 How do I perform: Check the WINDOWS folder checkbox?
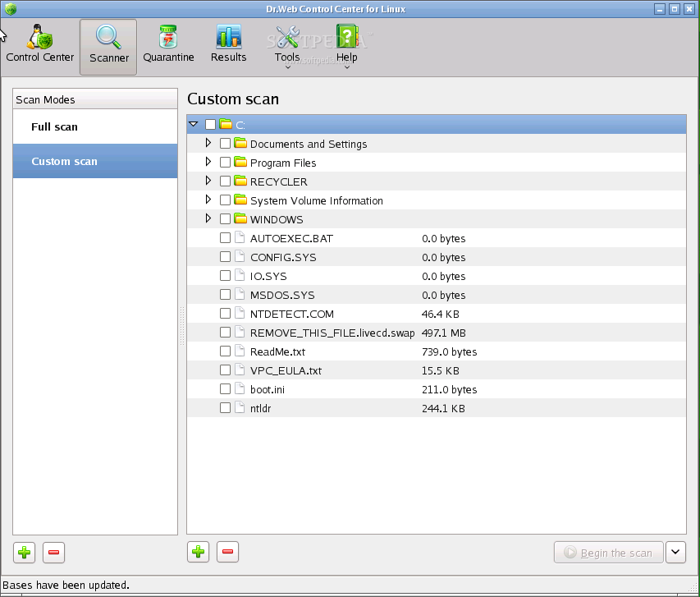pyautogui.click(x=225, y=218)
